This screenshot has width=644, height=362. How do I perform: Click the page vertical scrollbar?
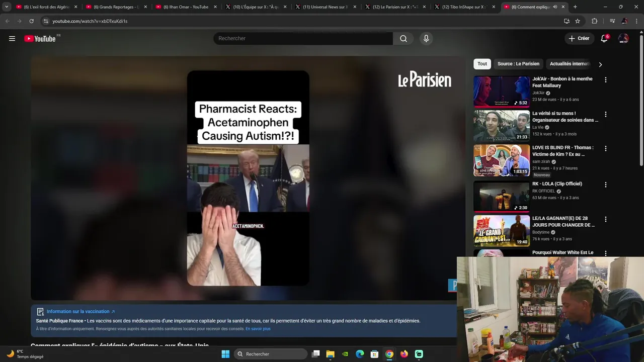[x=641, y=101]
